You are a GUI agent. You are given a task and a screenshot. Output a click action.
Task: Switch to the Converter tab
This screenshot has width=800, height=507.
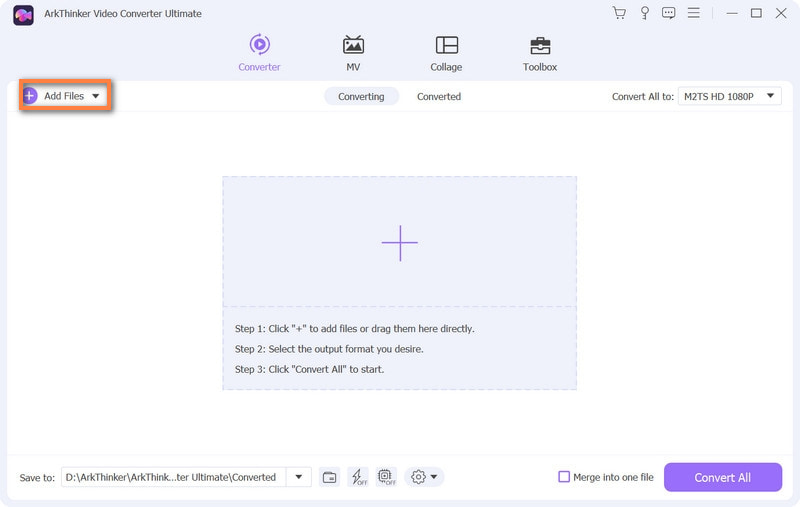pyautogui.click(x=259, y=53)
